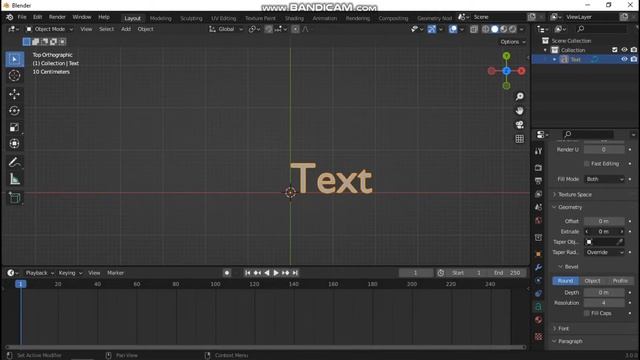Open the Add menu in viewport
The width and height of the screenshot is (640, 360).
tap(126, 29)
